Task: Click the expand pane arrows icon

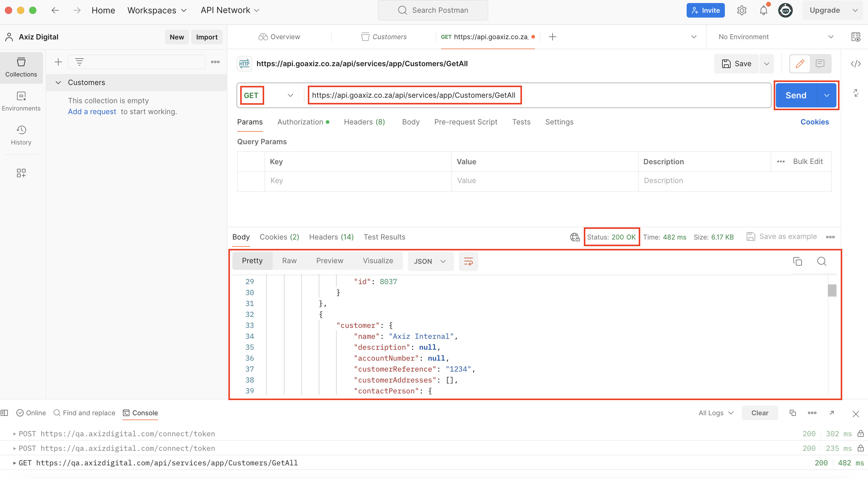Action: click(x=856, y=93)
